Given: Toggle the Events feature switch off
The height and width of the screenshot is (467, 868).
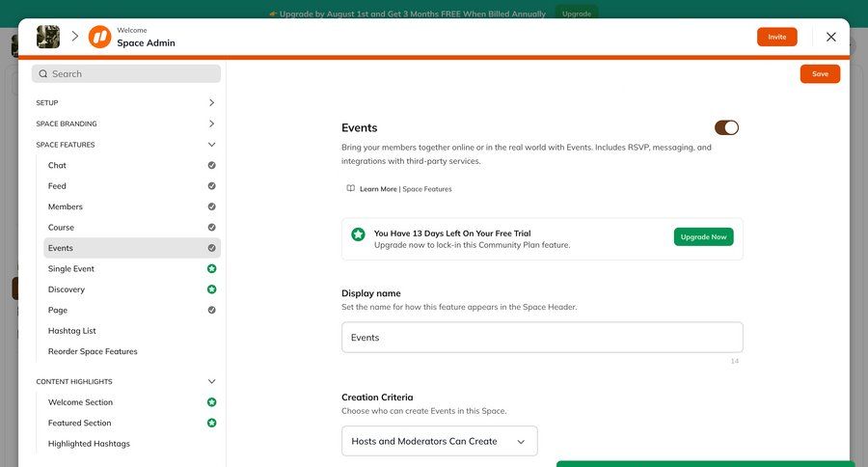Looking at the screenshot, I should [726, 127].
